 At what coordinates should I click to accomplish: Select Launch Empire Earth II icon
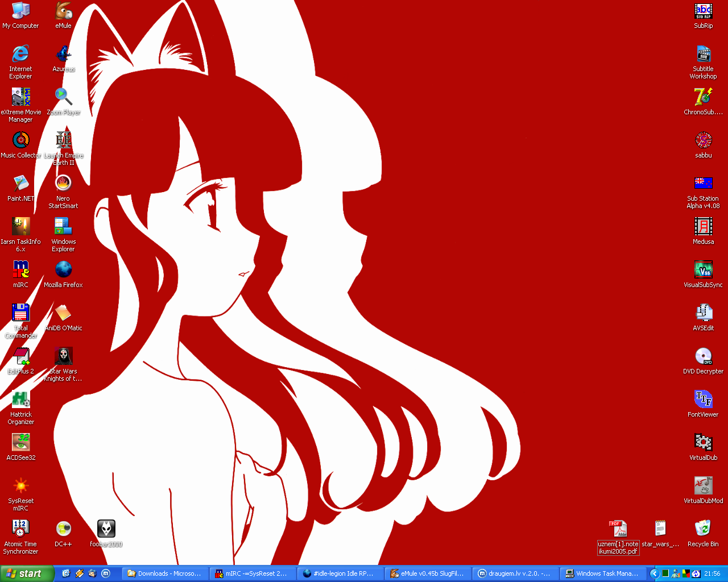pyautogui.click(x=63, y=148)
